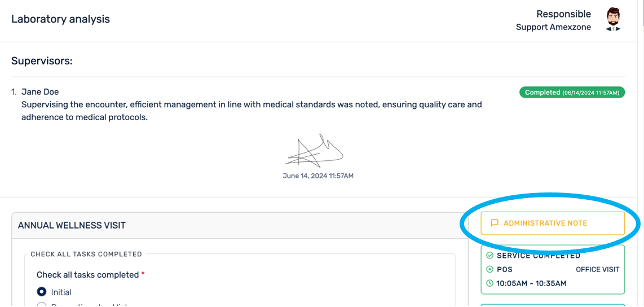The image size is (644, 307).
Task: Click the Support Amexzone responsible name
Action: (553, 27)
